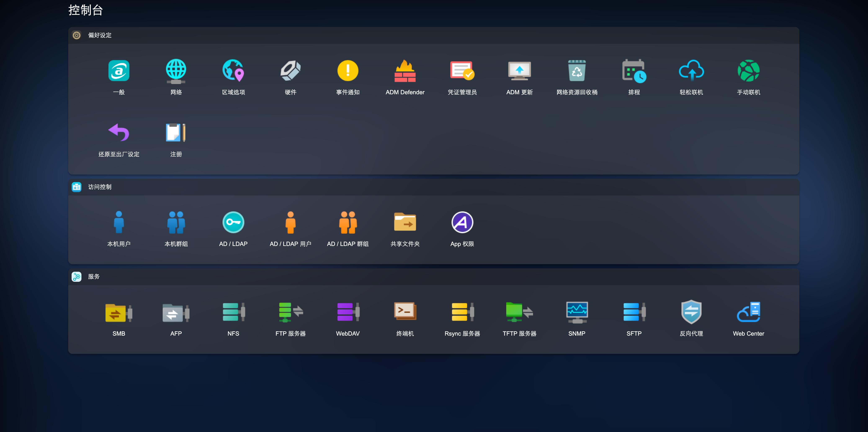
Task: Open the 网络 (Network) globe icon
Action: click(x=176, y=71)
